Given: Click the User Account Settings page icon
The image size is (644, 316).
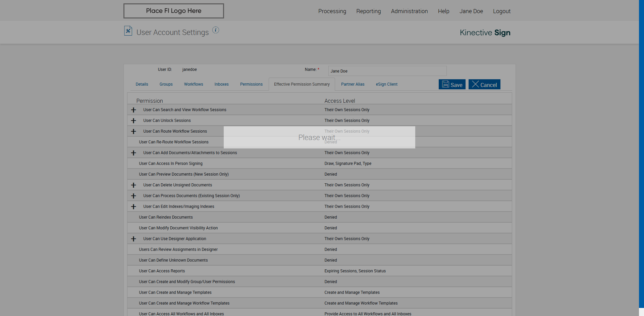Looking at the screenshot, I should point(128,31).
